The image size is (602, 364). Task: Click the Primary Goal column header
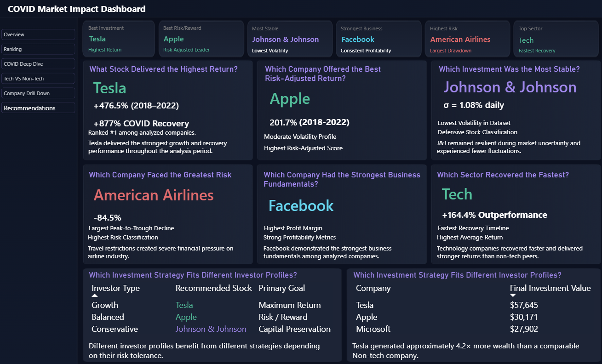(282, 288)
